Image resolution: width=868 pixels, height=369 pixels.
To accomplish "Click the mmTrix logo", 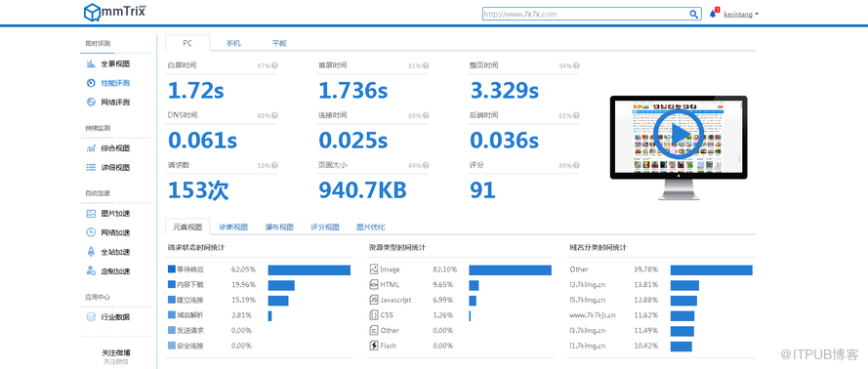I will (114, 12).
